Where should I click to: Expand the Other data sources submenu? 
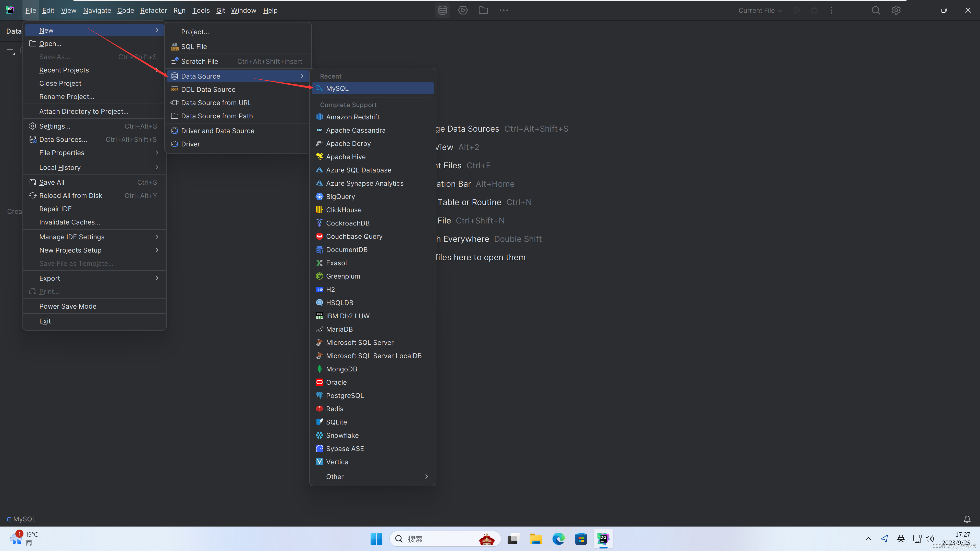coord(372,477)
